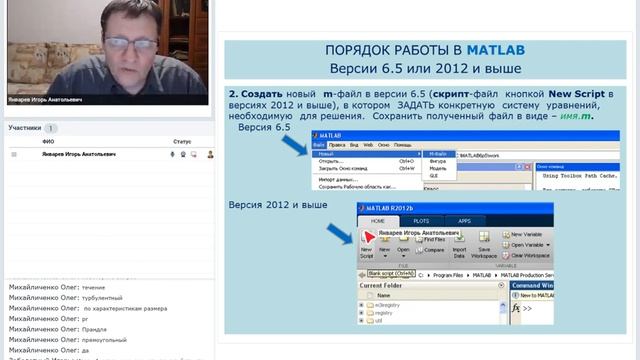Image resolution: width=640 pixels, height=360 pixels.
Task: Open the Open Variable dropdown arrow
Action: [548, 245]
